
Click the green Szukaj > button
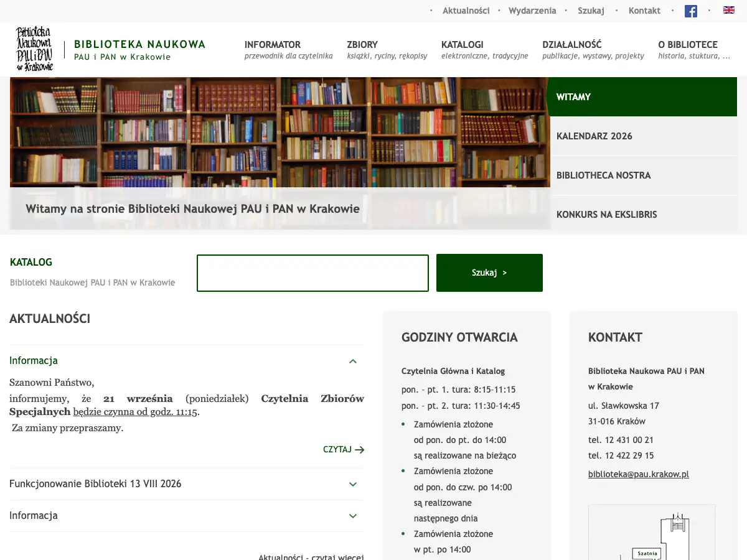point(489,273)
